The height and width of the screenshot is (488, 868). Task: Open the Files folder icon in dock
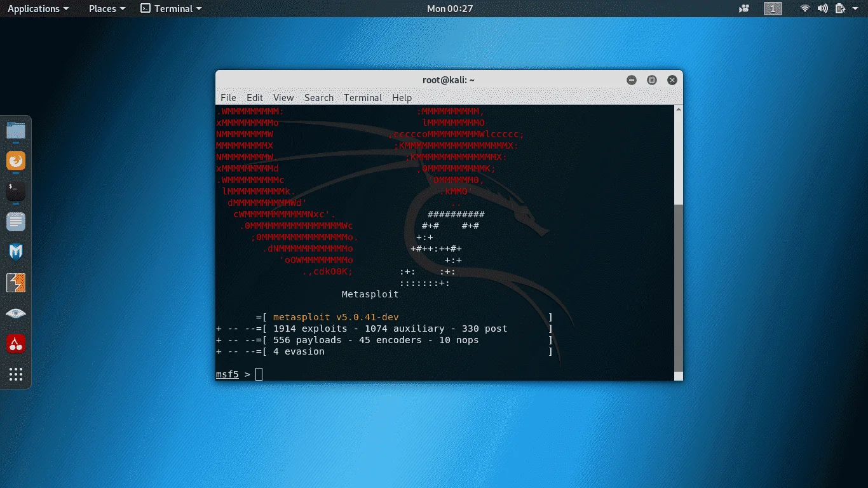coord(16,131)
